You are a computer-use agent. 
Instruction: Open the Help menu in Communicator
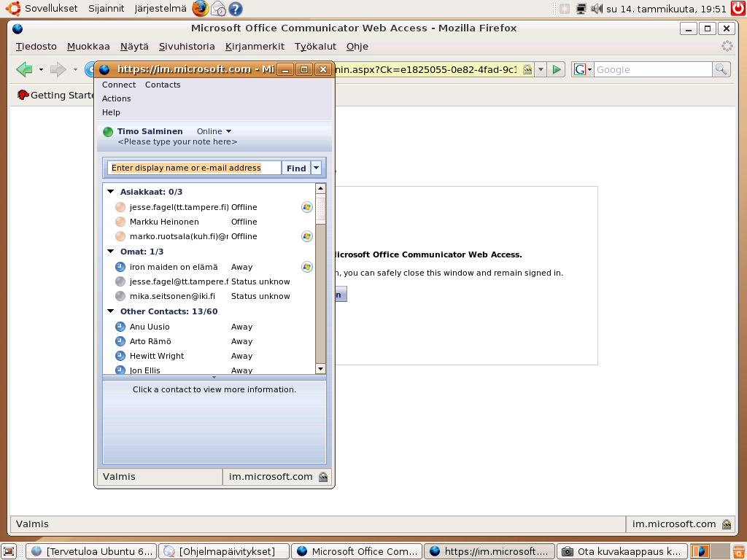click(x=111, y=112)
